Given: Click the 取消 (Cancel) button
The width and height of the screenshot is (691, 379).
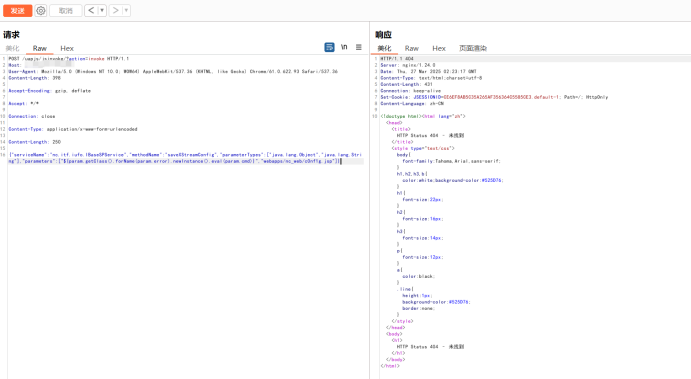Looking at the screenshot, I should [x=66, y=11].
